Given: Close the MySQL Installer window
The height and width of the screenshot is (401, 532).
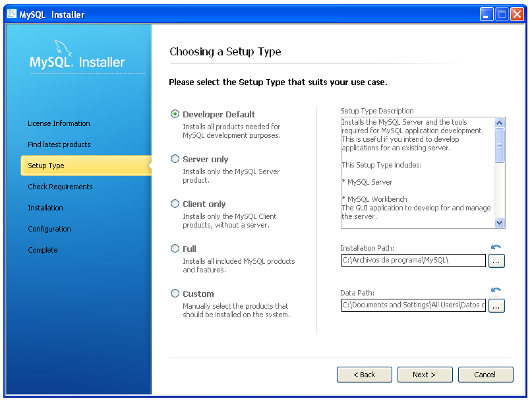Looking at the screenshot, I should 517,15.
